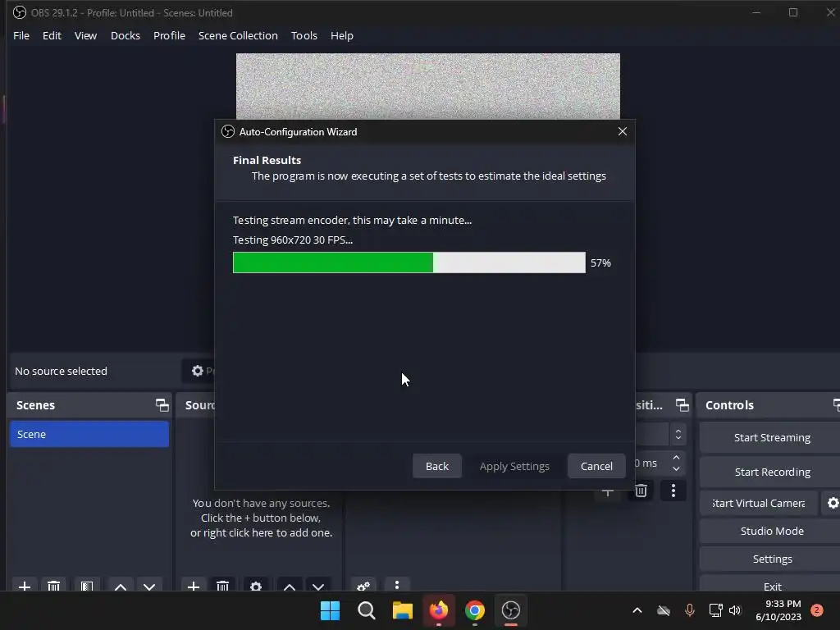This screenshot has height=630, width=840.
Task: Float the Scenes dock with its pop-out icon
Action: tap(162, 405)
